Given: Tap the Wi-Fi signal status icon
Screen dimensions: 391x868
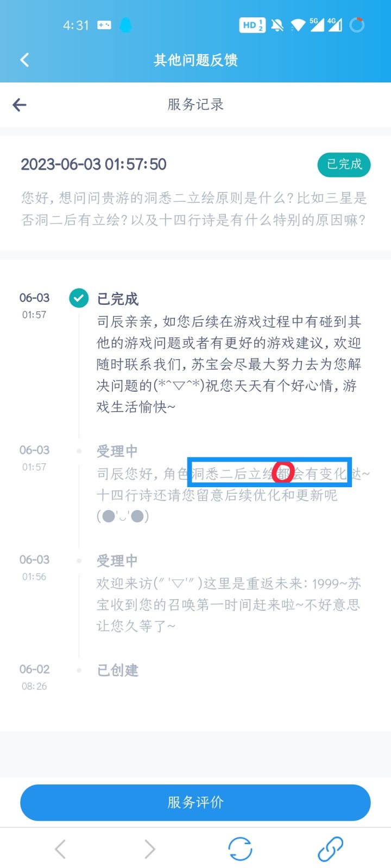Looking at the screenshot, I should pyautogui.click(x=298, y=25).
